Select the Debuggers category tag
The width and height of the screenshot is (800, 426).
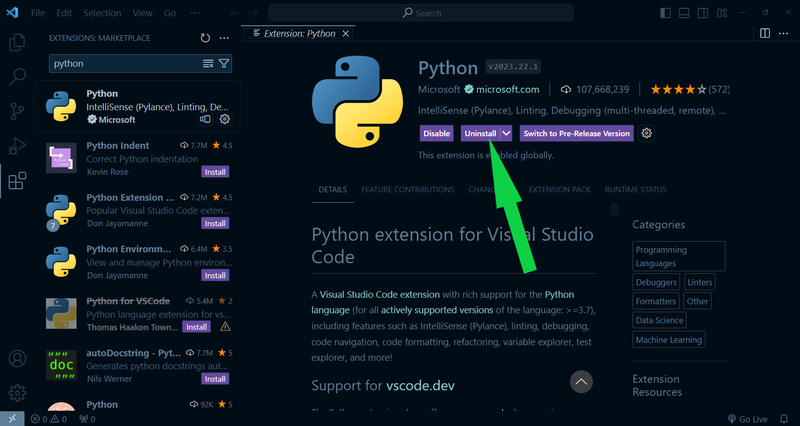point(656,282)
